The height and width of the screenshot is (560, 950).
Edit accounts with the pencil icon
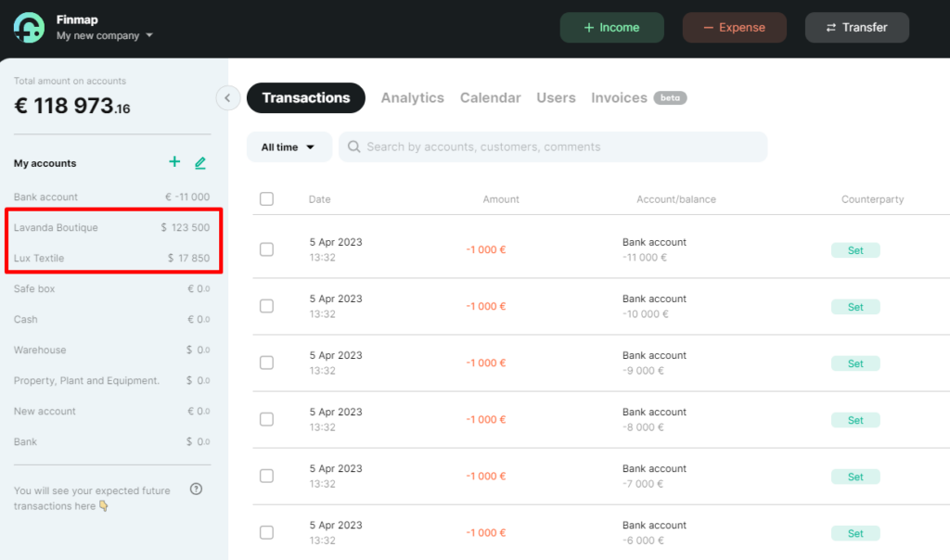(200, 162)
